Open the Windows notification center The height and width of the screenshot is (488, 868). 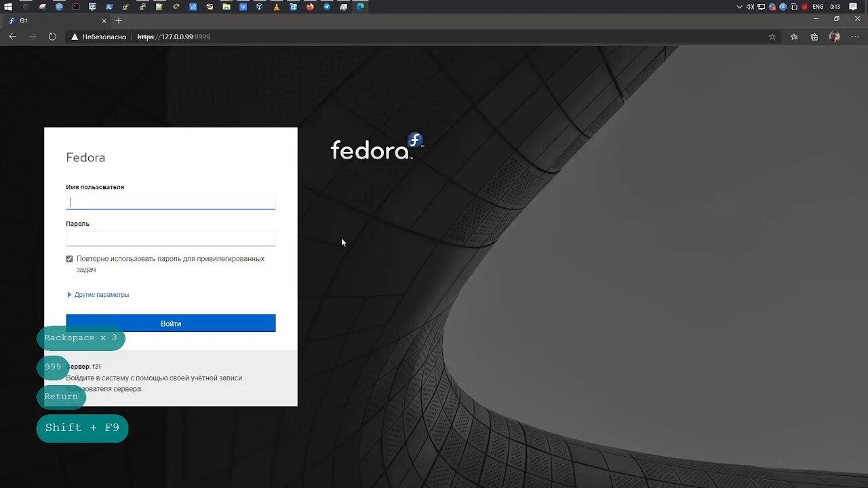853,7
